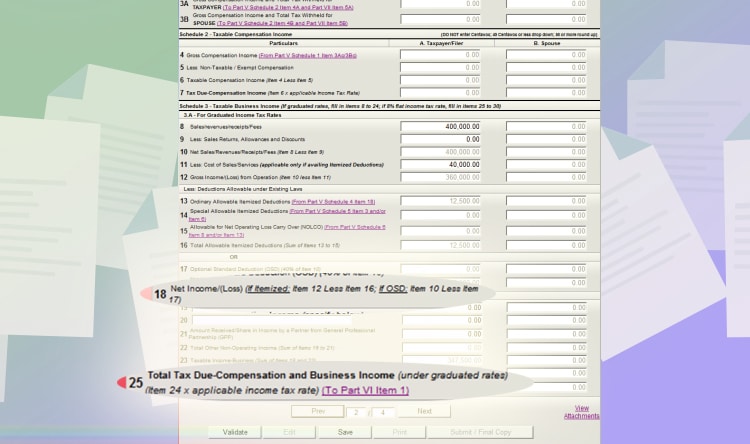The image size is (750, 444).
Task: Click Taxpayer Non-Taxable / Exempt Compensation field
Action: (441, 68)
